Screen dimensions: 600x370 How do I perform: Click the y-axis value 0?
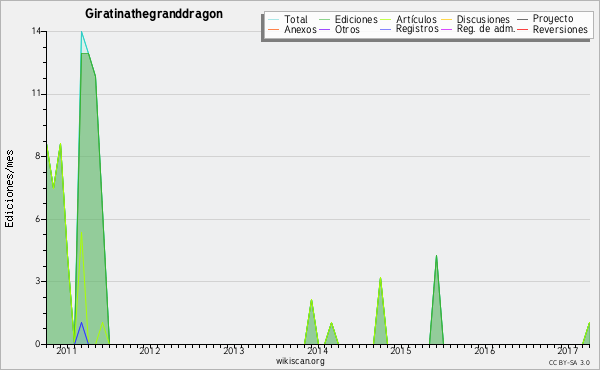tap(38, 344)
